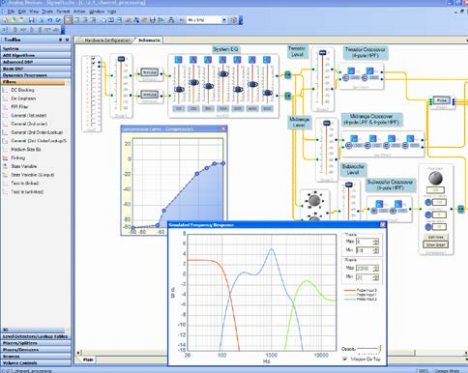Screen dimensions: 468x373
Task: Select the State Variable filter icon
Action: click(x=5, y=166)
